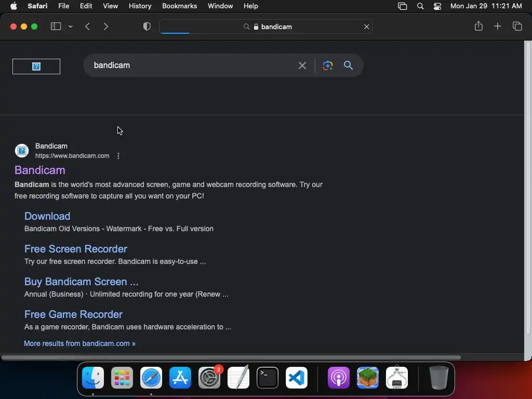Open a new tab with plus button
Viewport: 532px width, 399px height.
(497, 26)
